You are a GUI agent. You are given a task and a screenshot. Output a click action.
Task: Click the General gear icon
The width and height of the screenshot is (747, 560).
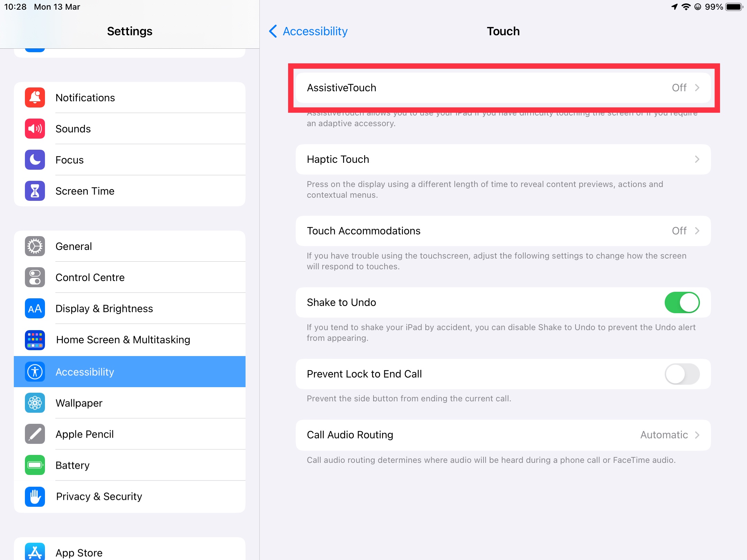(35, 246)
